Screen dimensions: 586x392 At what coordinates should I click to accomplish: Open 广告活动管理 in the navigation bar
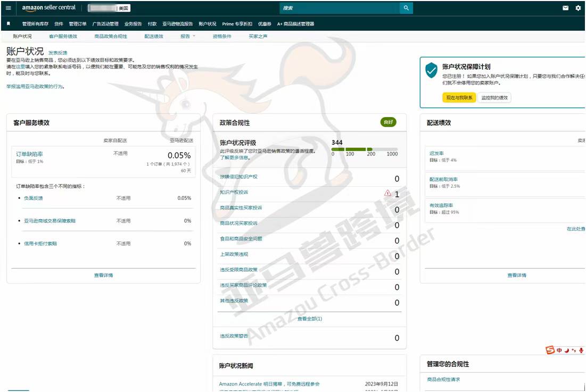[x=105, y=24]
